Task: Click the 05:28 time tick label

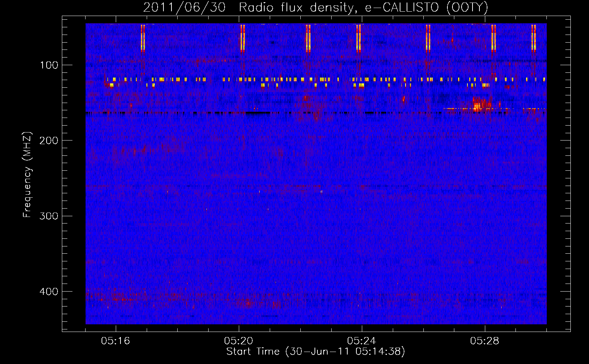Action: [485, 341]
